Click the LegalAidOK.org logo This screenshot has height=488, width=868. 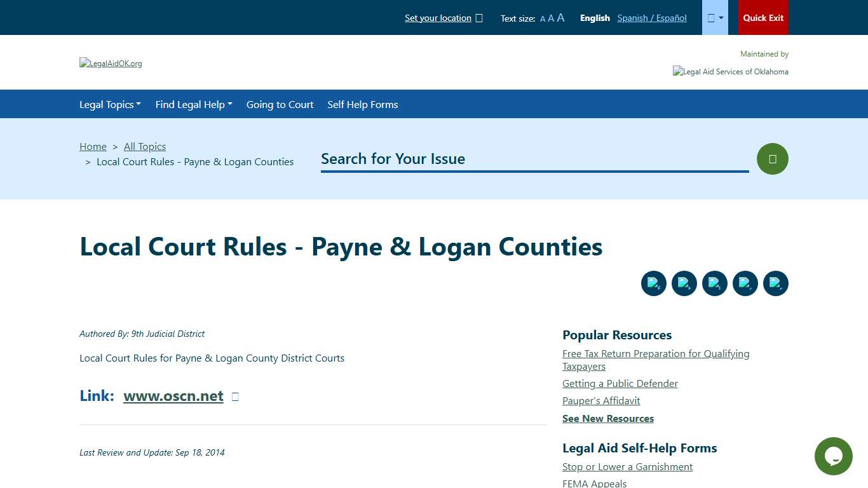pos(111,63)
